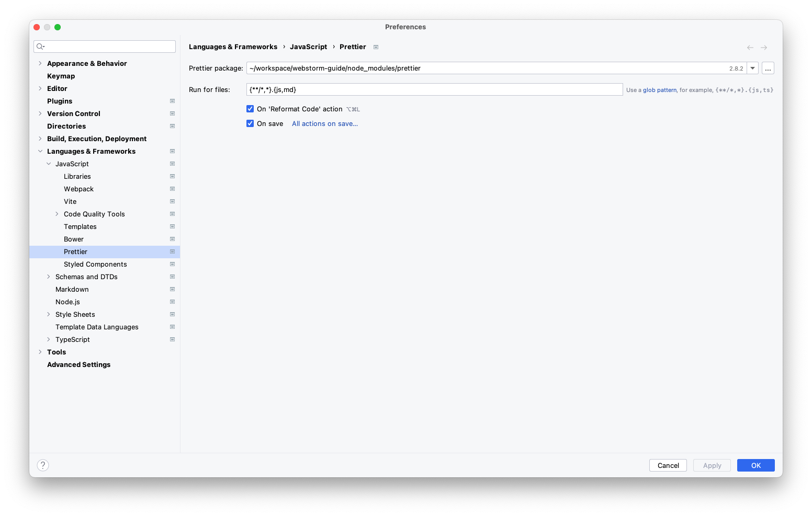Click the settings marker icon beside Markdown
This screenshot has width=812, height=516.
click(x=172, y=289)
